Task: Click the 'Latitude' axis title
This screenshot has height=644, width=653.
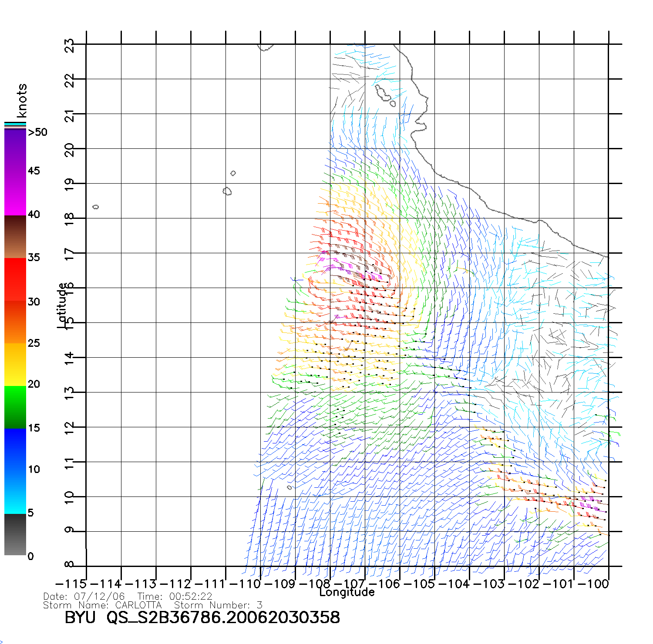Action: 62,305
